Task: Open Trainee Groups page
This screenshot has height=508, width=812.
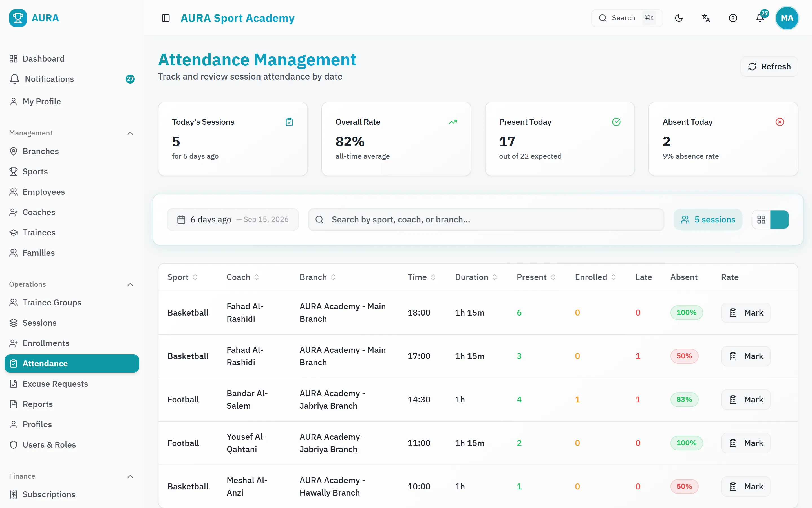Action: (x=72, y=302)
